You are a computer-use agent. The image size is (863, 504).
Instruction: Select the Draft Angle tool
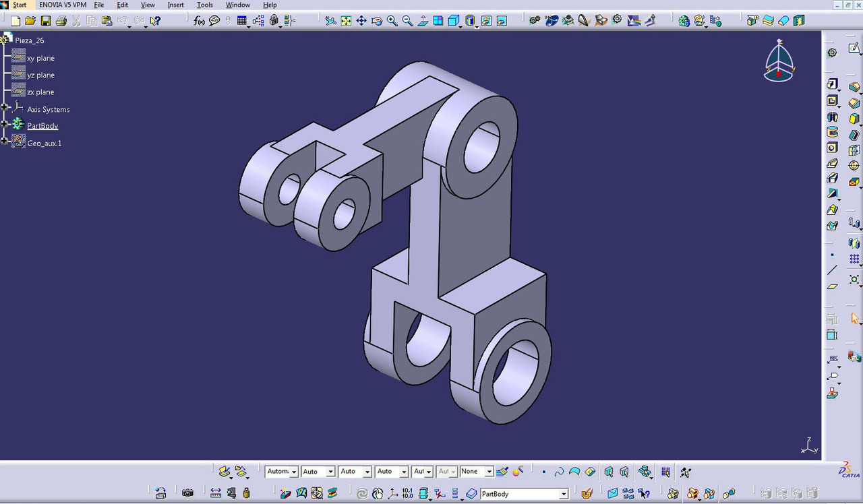pyautogui.click(x=854, y=119)
